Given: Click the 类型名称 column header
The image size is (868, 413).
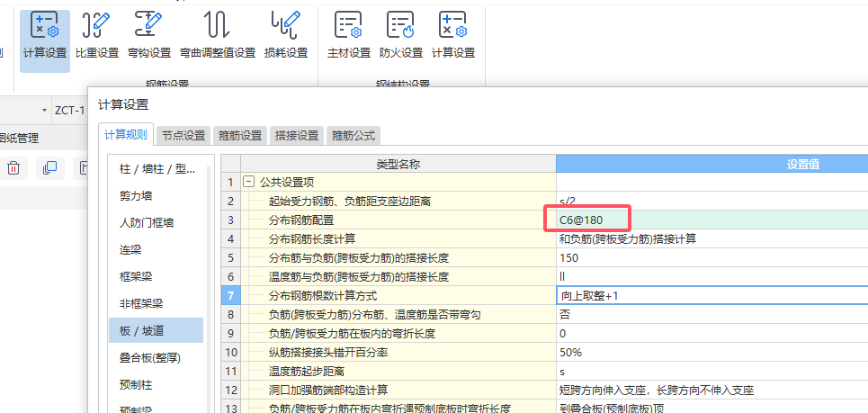Looking at the screenshot, I should pos(398,164).
